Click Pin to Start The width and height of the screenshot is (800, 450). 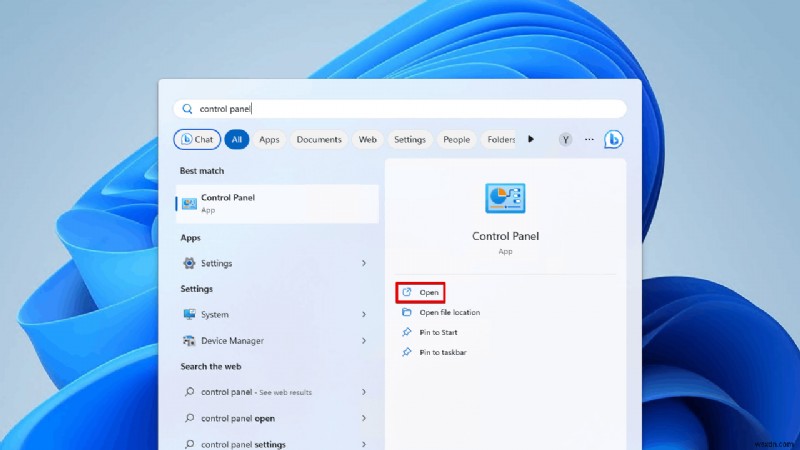[x=438, y=332]
